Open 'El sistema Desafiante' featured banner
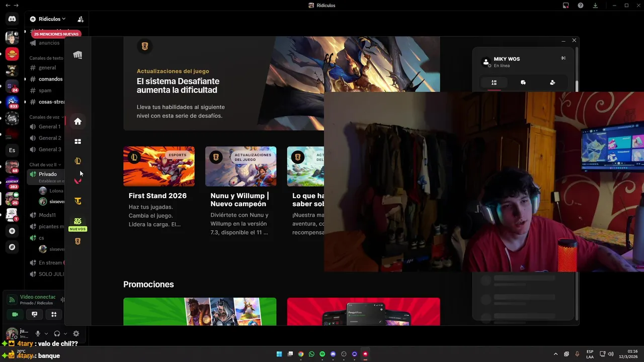Image resolution: width=644 pixels, height=362 pixels. point(281,83)
